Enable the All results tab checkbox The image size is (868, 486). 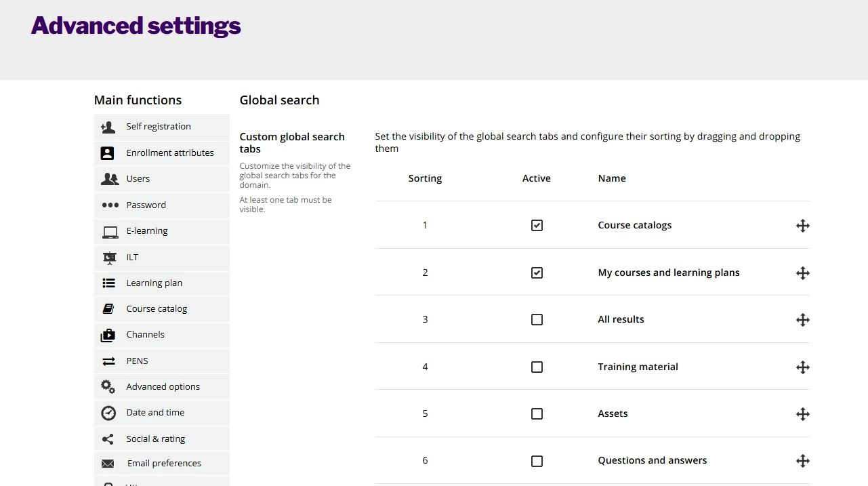point(537,320)
